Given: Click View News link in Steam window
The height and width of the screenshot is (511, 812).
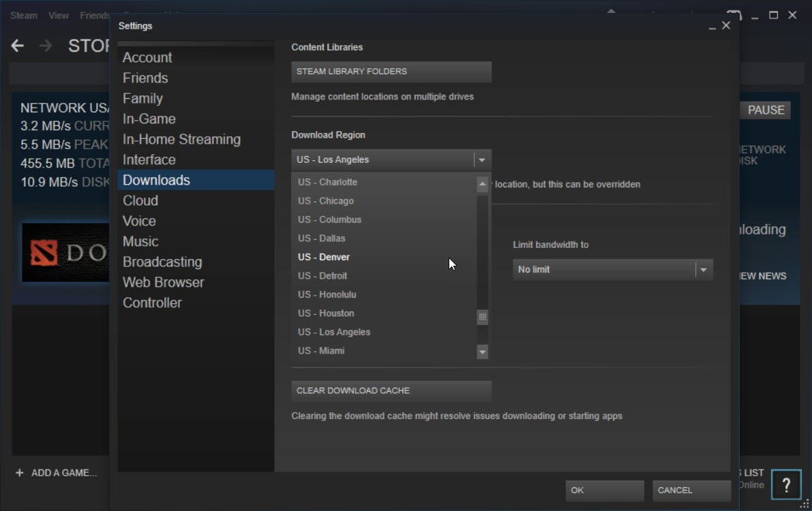Looking at the screenshot, I should point(763,276).
